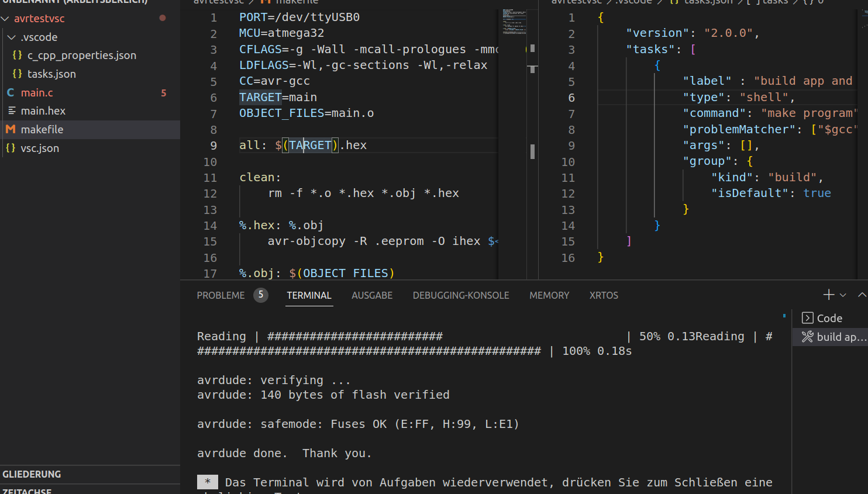Maximize the panel using the chevron icon
The width and height of the screenshot is (868, 494).
point(862,295)
